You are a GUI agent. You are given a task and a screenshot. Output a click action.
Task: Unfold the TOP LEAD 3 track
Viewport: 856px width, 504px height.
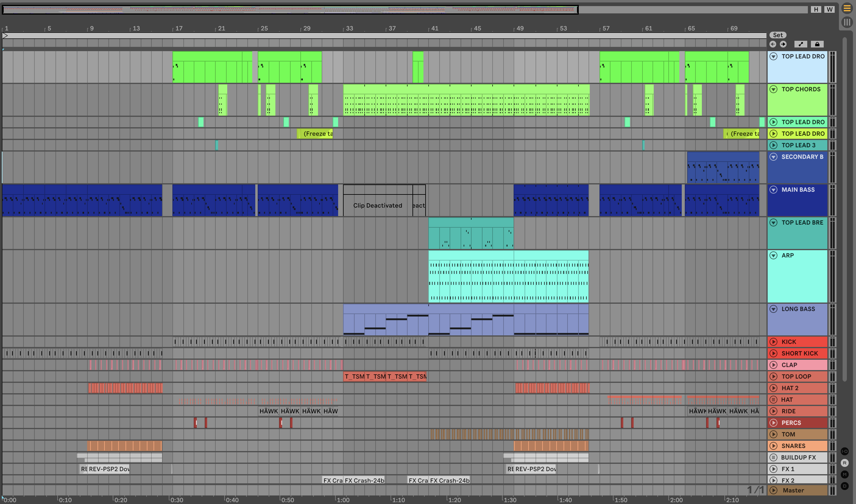tap(773, 145)
